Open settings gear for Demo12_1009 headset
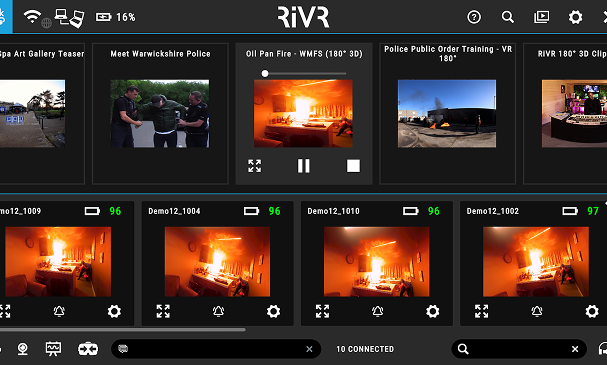The width and height of the screenshot is (607, 365). 114,311
